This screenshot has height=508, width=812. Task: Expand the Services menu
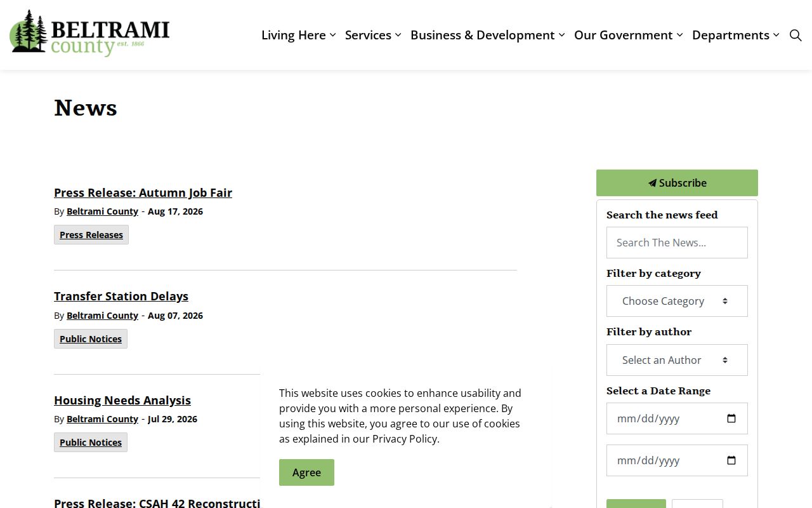point(373,35)
